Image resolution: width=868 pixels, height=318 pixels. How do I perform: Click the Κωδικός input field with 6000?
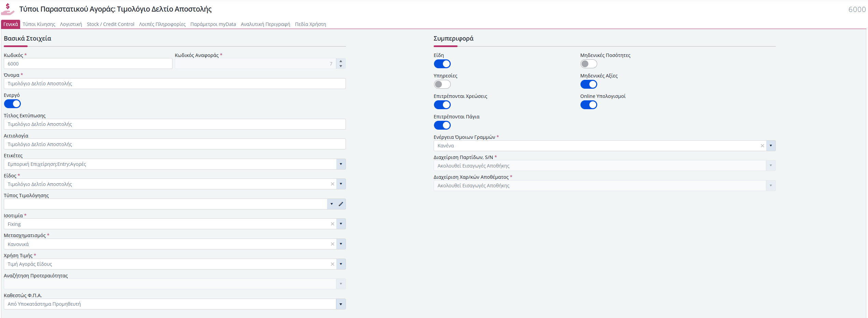pos(88,64)
